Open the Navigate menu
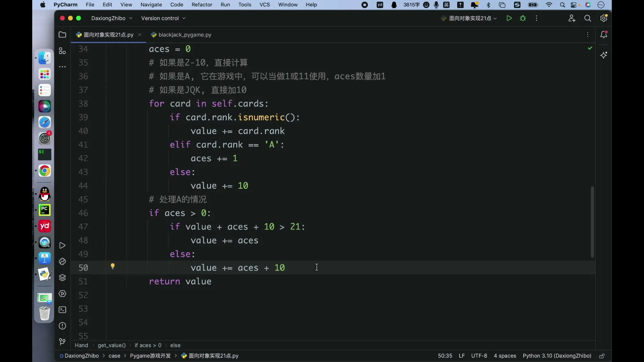Image resolution: width=644 pixels, height=362 pixels. click(x=151, y=5)
